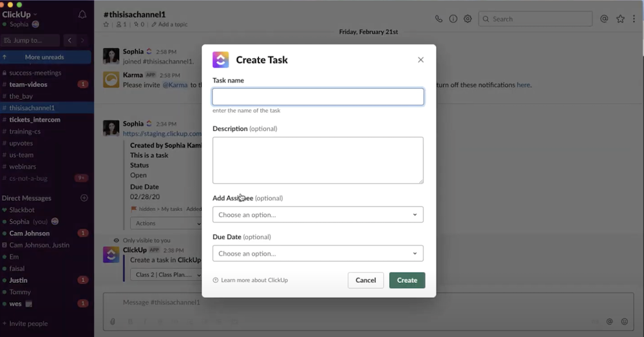Go back with the history left arrow

click(70, 41)
